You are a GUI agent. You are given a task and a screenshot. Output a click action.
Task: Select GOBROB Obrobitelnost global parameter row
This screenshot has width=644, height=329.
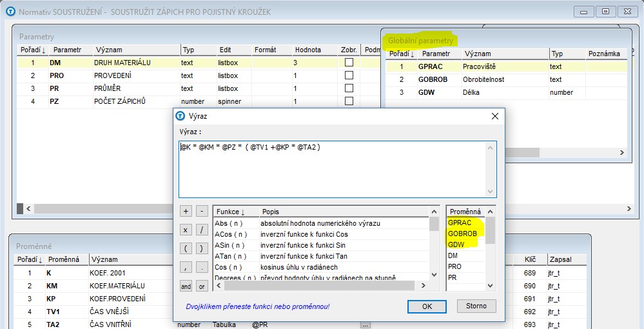(x=507, y=79)
